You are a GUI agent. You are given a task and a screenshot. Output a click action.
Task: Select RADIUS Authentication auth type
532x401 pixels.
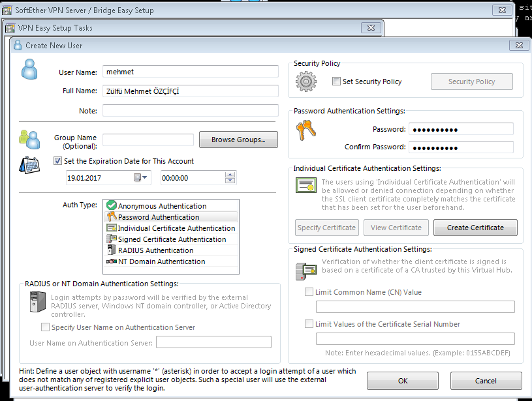(170, 250)
